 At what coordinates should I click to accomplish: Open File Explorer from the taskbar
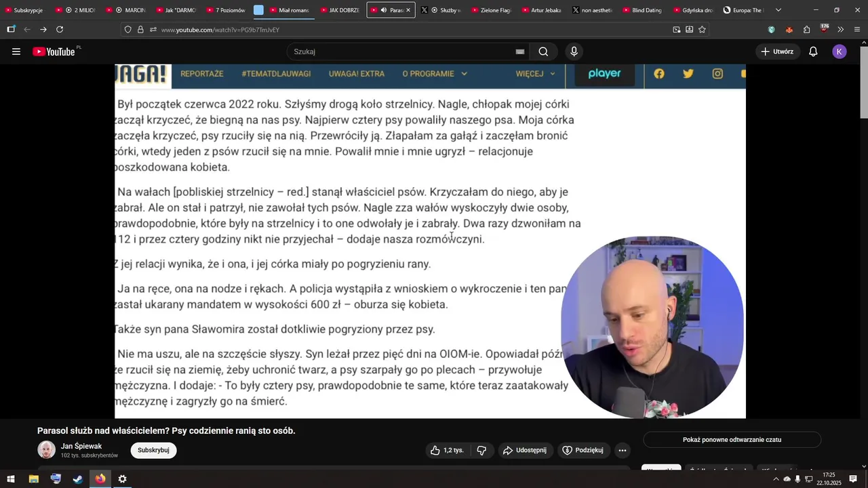coord(33,479)
